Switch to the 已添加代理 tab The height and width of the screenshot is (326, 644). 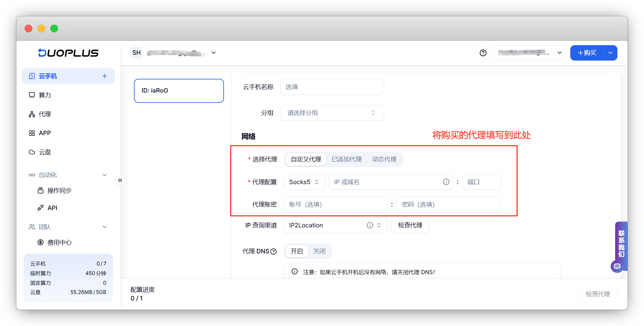tap(346, 159)
